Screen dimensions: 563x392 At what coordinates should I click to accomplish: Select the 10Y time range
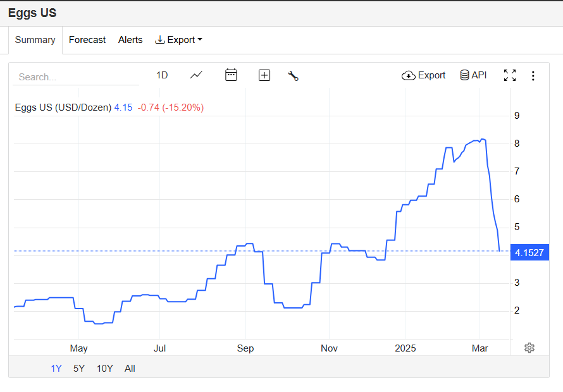point(105,369)
